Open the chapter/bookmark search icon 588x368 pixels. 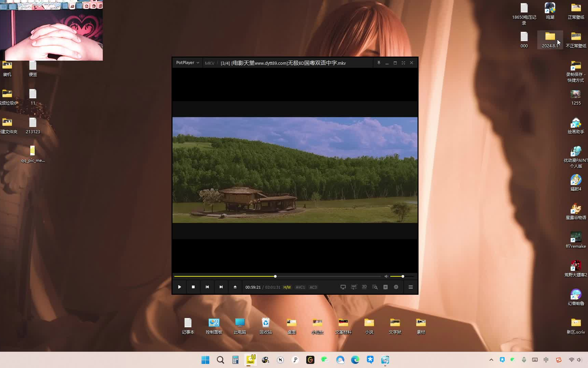coord(375,287)
